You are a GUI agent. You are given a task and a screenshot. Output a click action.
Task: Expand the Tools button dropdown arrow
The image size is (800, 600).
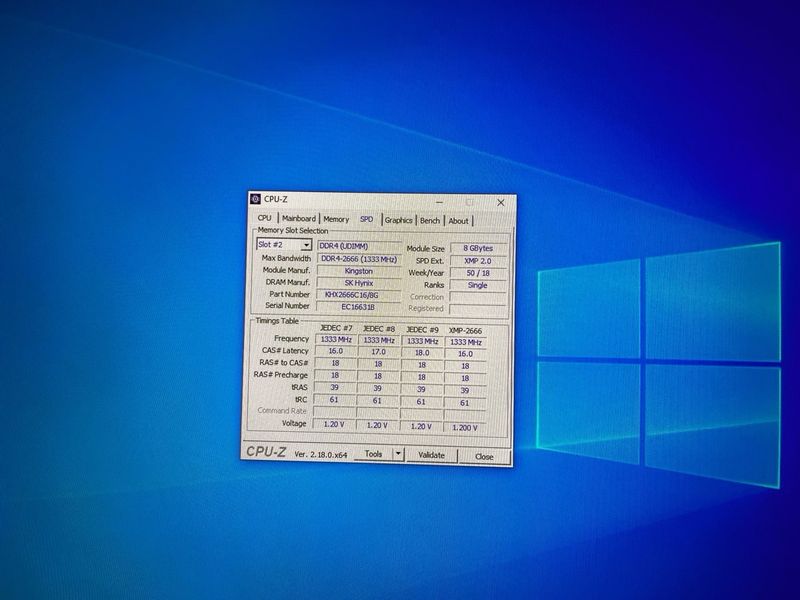[x=398, y=454]
